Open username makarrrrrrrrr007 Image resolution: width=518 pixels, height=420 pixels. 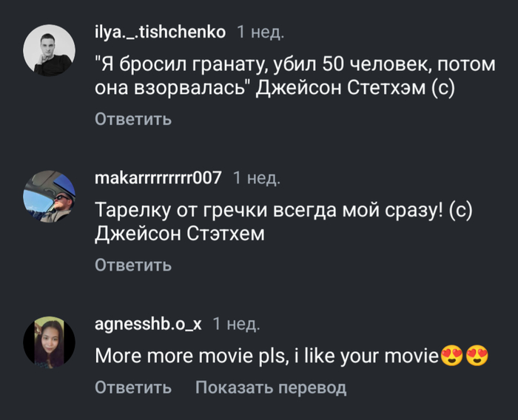[x=158, y=178]
